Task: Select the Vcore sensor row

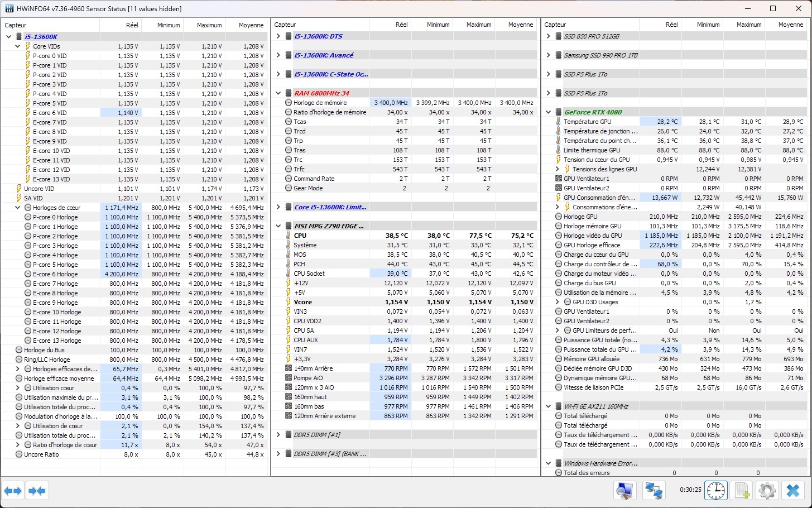Action: click(x=303, y=302)
